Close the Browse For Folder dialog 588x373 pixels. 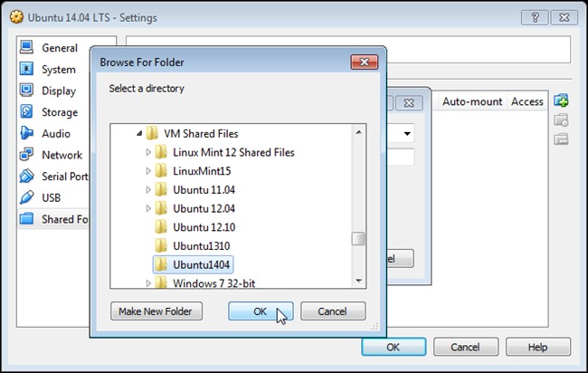click(365, 62)
